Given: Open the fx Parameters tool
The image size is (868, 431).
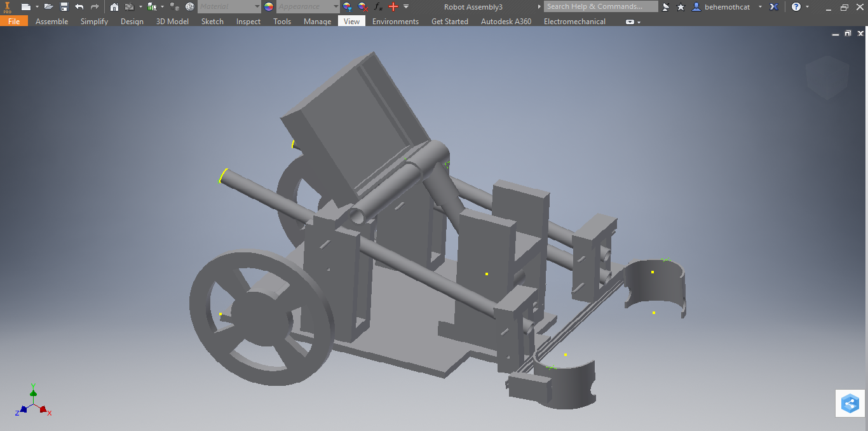Looking at the screenshot, I should [x=378, y=6].
